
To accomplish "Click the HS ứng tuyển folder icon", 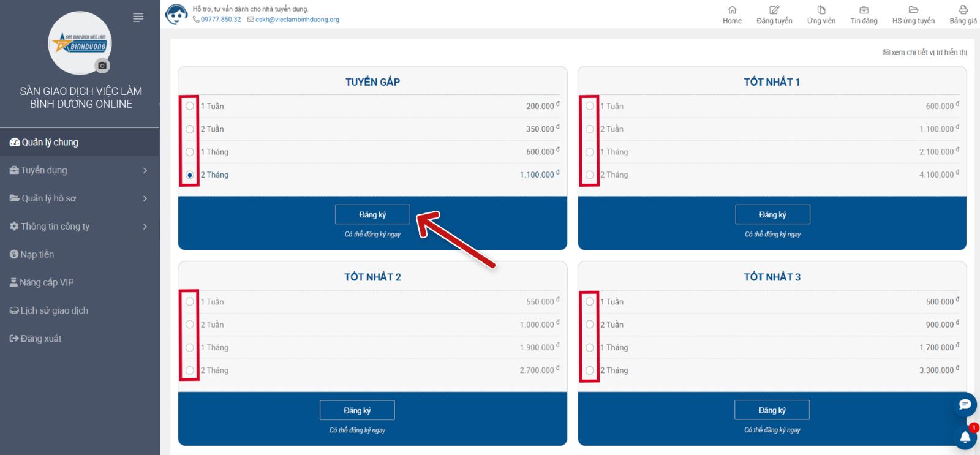I will (x=913, y=10).
